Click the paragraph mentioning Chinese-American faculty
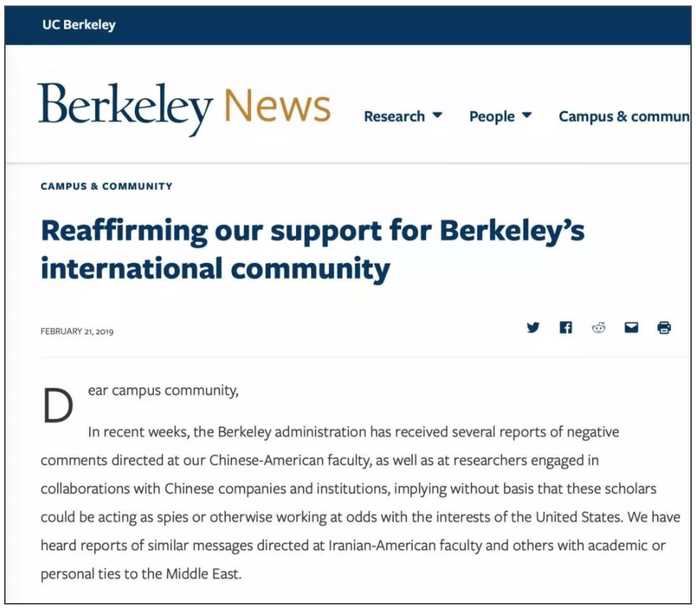 pos(360,503)
